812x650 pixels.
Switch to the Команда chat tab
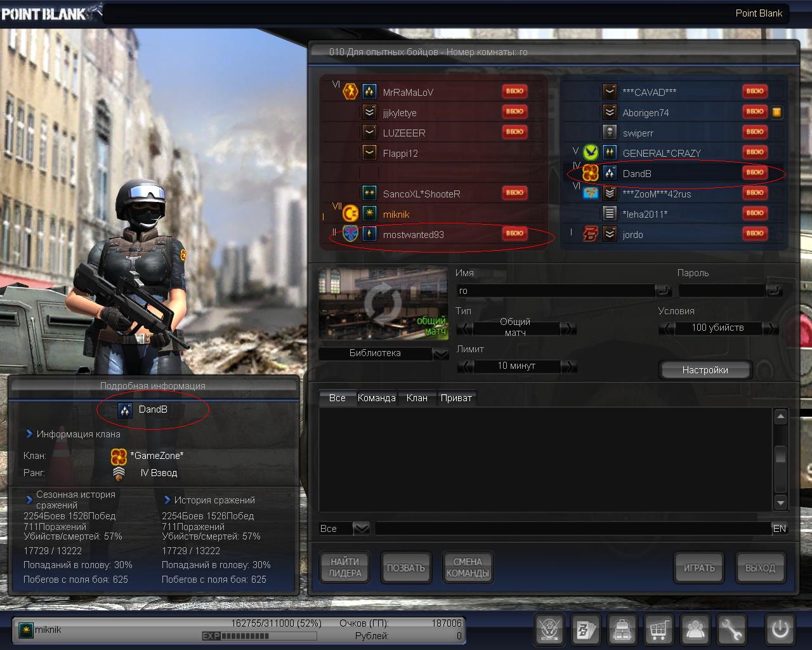376,398
